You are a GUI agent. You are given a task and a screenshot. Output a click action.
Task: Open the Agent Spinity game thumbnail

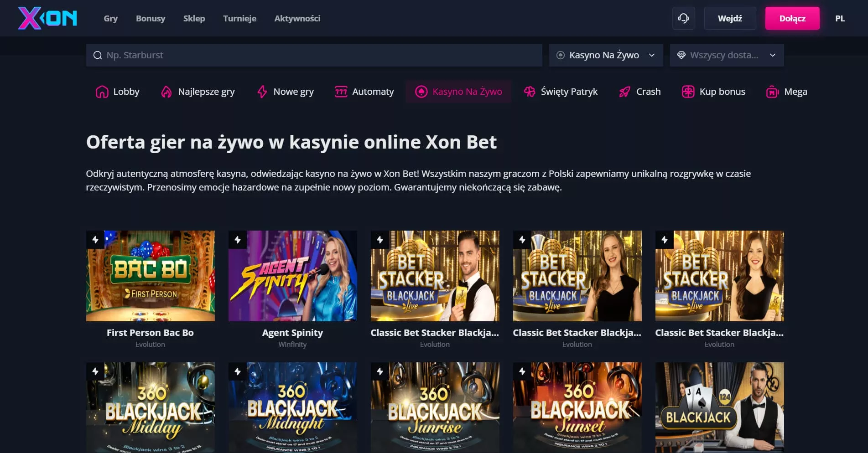pos(292,276)
